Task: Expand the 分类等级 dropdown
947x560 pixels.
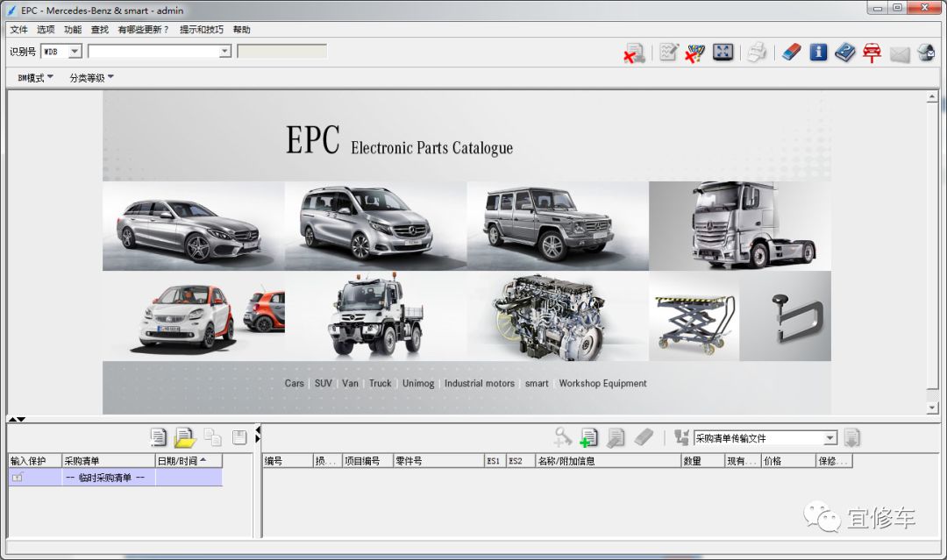Action: [91, 78]
